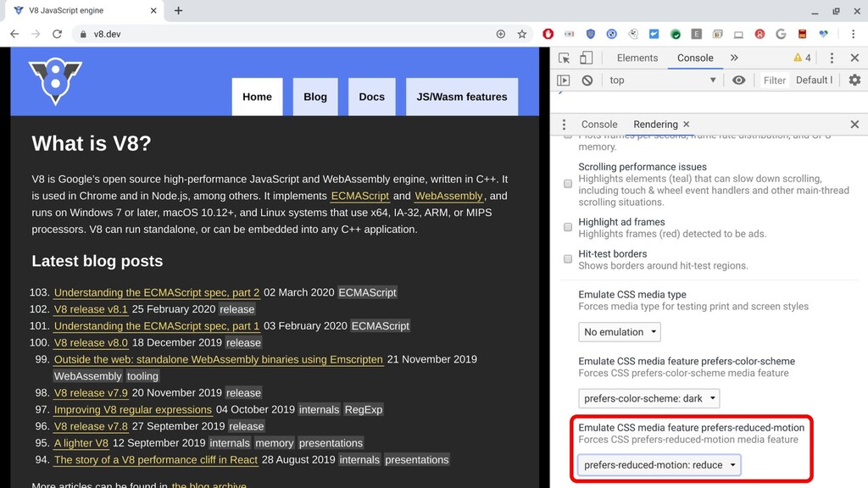Screen dimensions: 868x488
Task: Enable Scrolling performance issues checkbox
Action: point(568,184)
